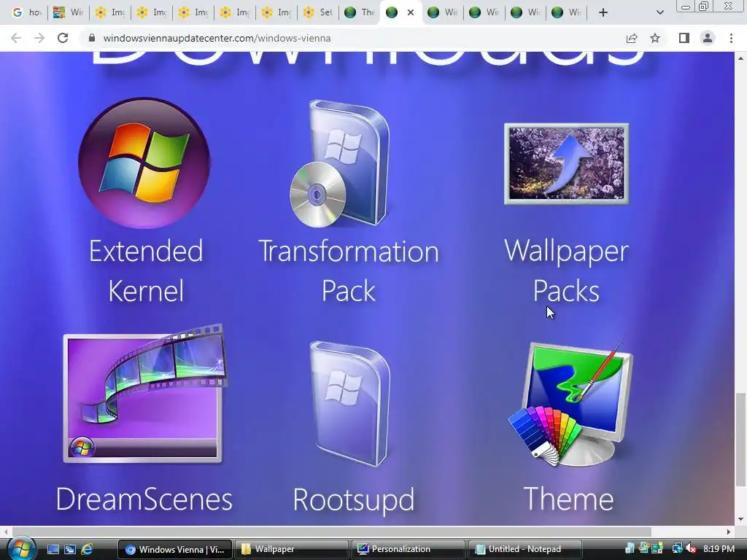Screen dimensions: 747x560
Task: Switch to Personalization taskbar window
Action: (408, 549)
